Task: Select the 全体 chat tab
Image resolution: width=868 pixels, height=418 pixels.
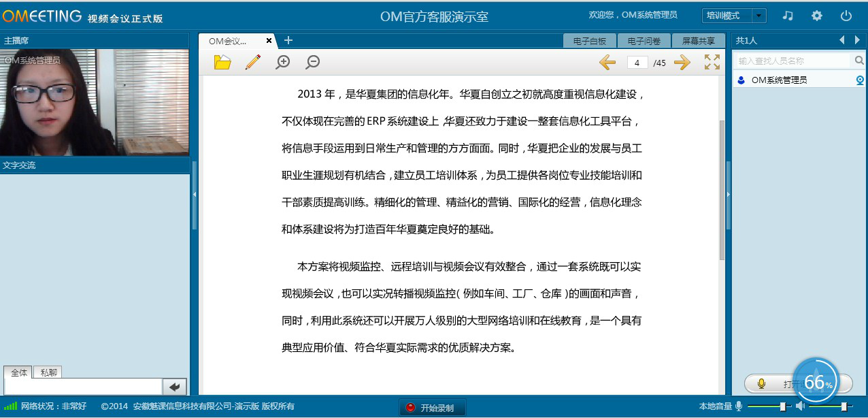Action: tap(18, 372)
